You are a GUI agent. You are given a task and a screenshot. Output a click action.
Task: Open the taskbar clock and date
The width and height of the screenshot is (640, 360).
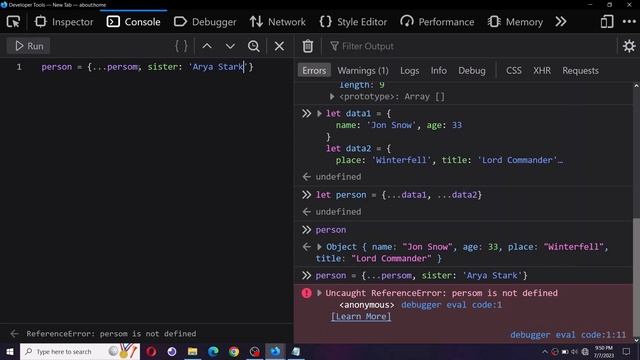(604, 351)
